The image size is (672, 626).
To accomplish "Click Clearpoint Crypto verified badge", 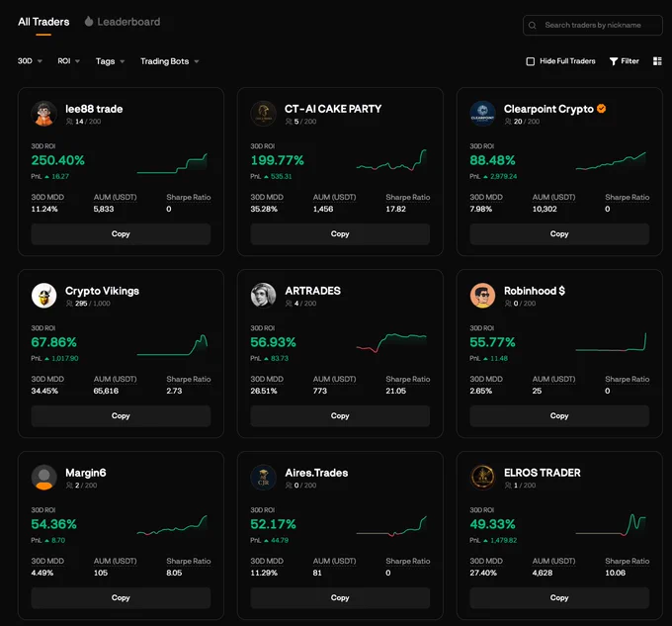I will pos(601,109).
